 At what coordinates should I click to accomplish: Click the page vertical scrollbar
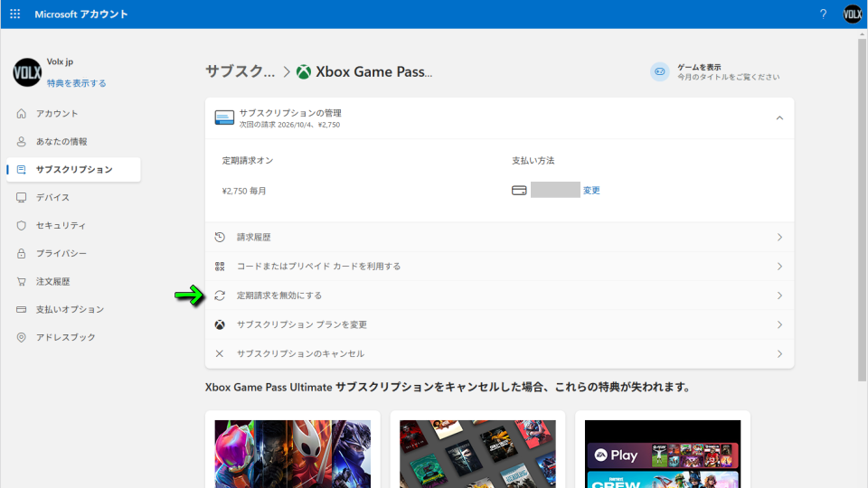tap(861, 208)
